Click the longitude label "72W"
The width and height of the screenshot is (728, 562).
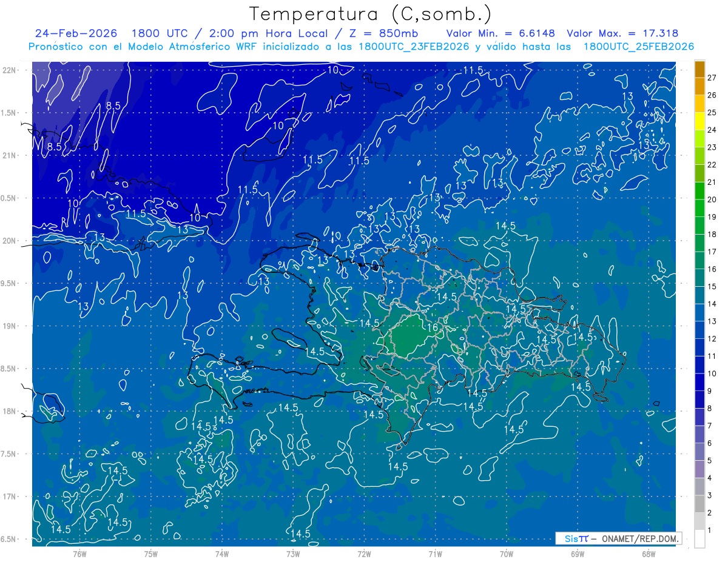(x=364, y=554)
